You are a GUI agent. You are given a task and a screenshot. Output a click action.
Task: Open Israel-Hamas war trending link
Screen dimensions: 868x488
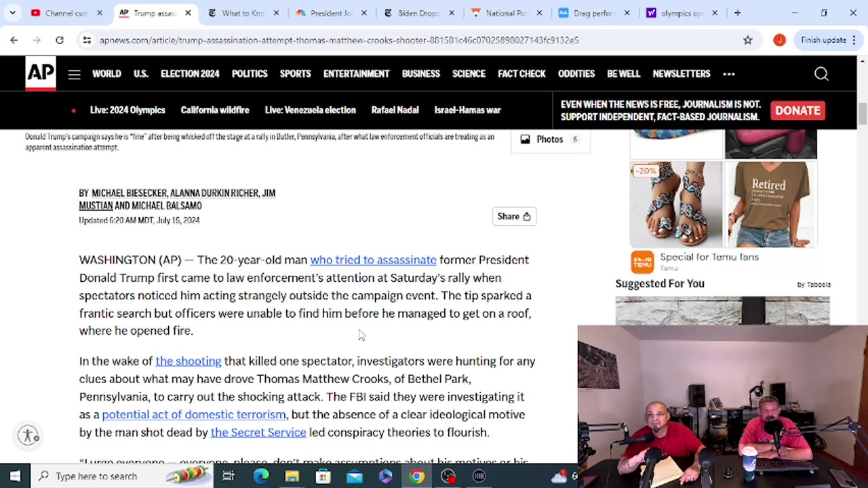point(467,110)
